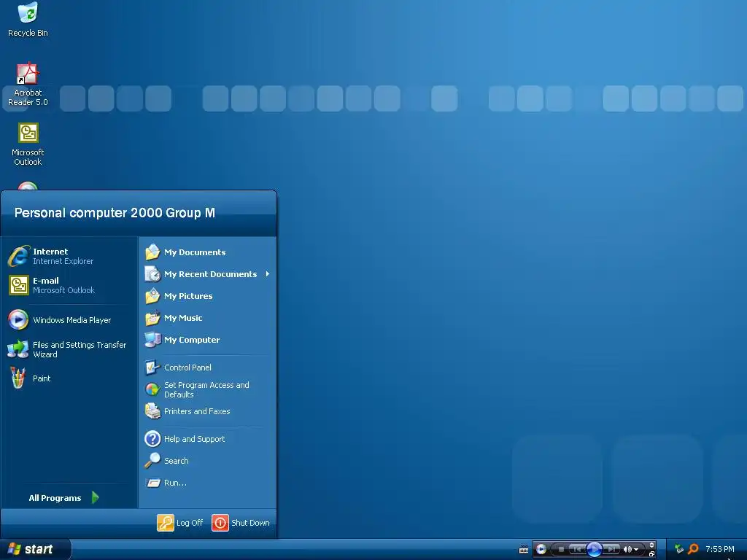Open Microsoft Outlook desktop icon
The width and height of the screenshot is (747, 560).
(28, 144)
